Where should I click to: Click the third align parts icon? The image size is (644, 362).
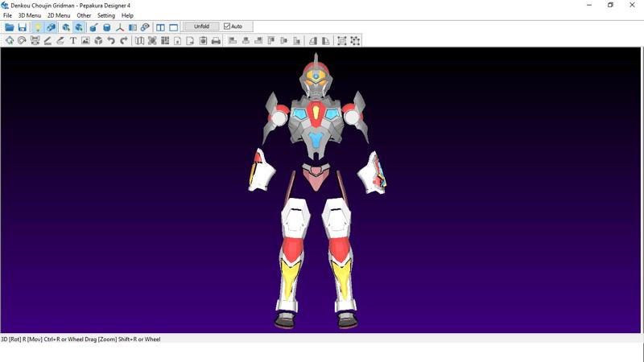(258, 40)
